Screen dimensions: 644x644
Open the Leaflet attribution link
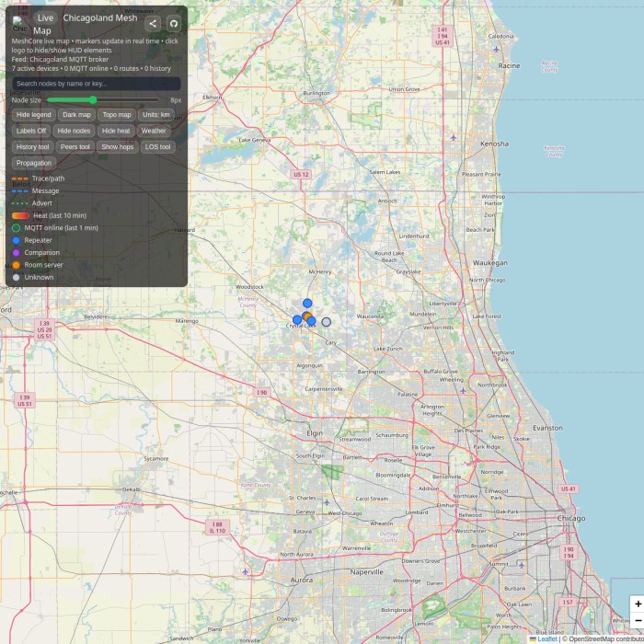point(547,638)
